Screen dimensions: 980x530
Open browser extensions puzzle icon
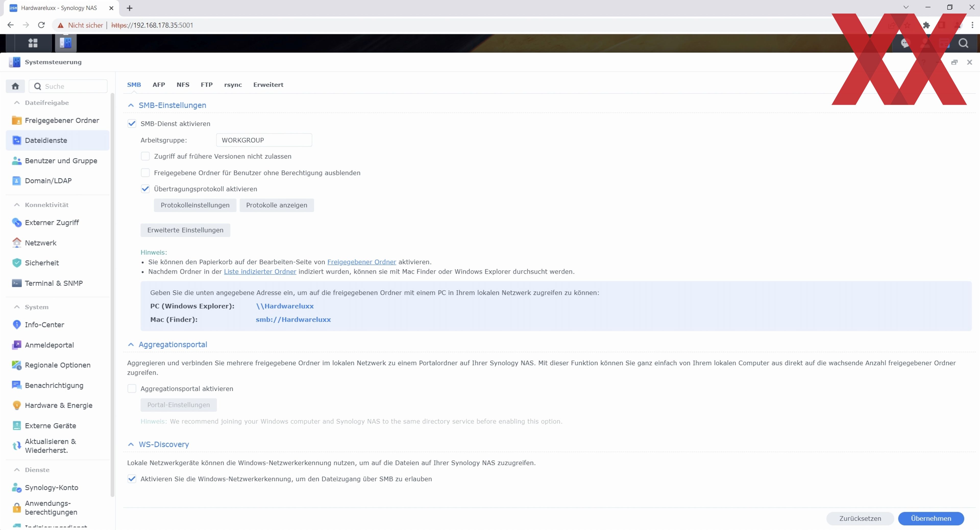926,25
